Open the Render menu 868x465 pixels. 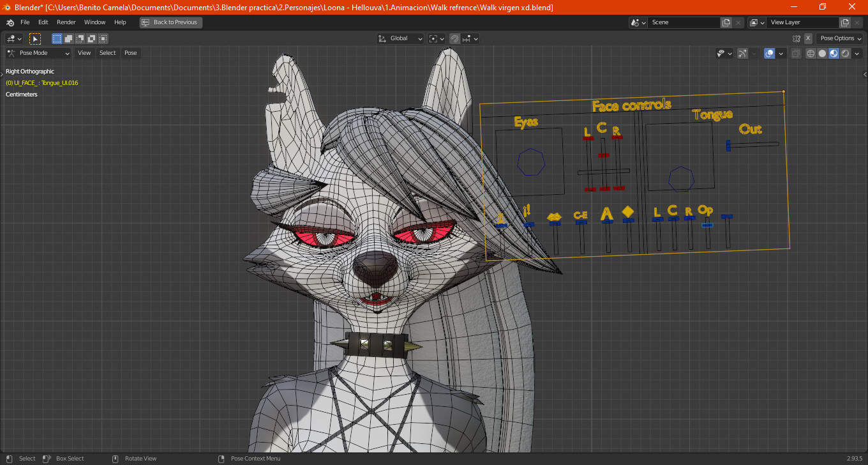point(66,21)
